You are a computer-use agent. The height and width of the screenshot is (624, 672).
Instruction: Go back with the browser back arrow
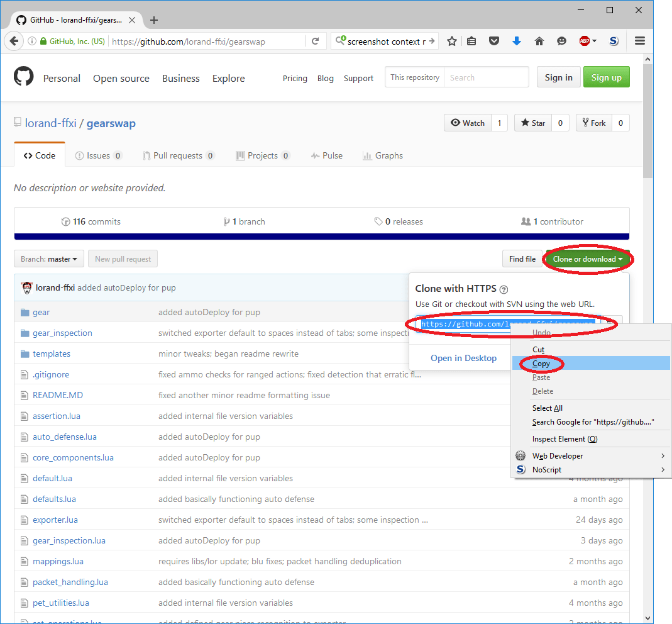coord(14,41)
